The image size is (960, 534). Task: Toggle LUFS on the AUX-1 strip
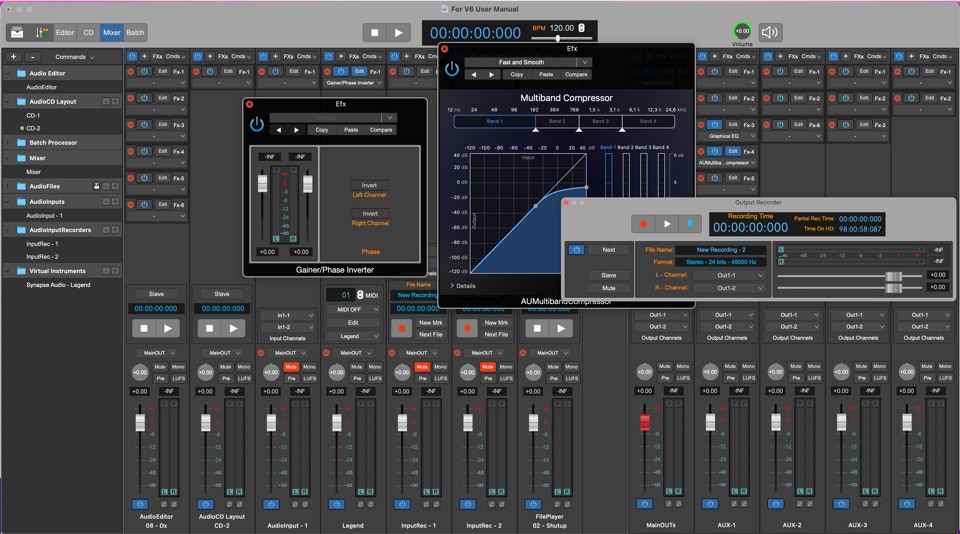click(x=747, y=378)
